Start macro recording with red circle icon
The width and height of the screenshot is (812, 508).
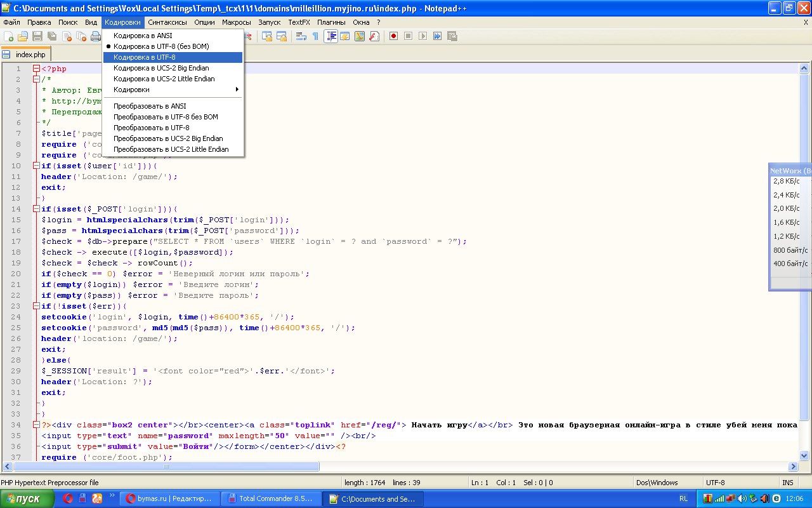click(x=393, y=36)
